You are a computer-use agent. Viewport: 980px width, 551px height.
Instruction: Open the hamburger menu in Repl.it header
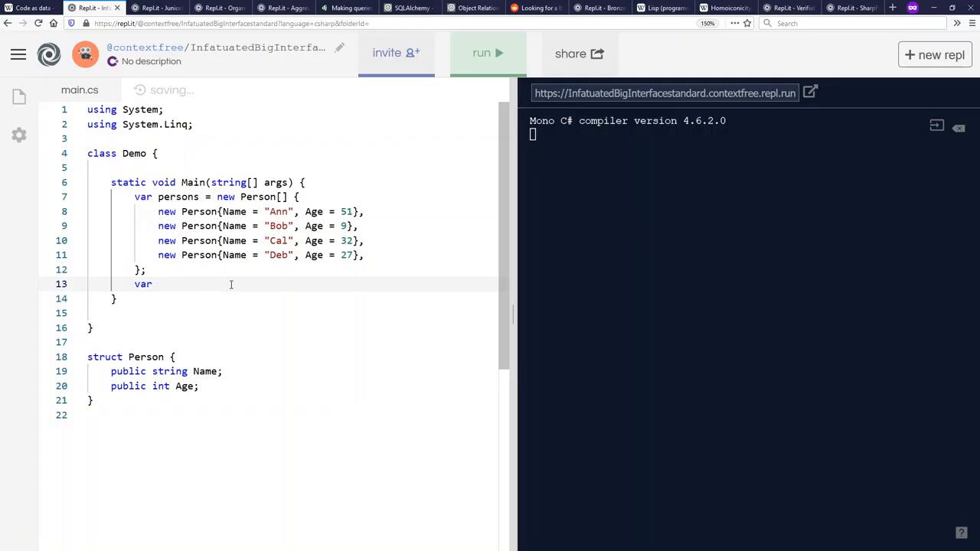18,54
